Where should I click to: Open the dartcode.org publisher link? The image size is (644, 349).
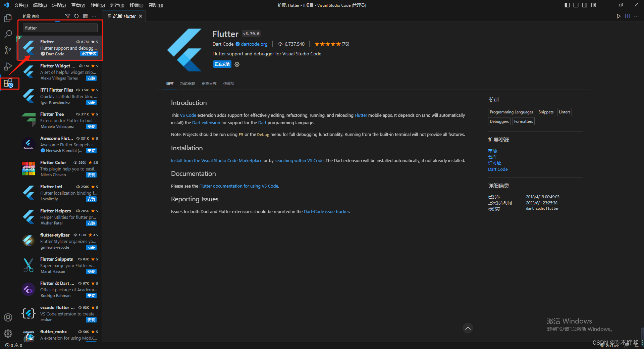click(254, 44)
